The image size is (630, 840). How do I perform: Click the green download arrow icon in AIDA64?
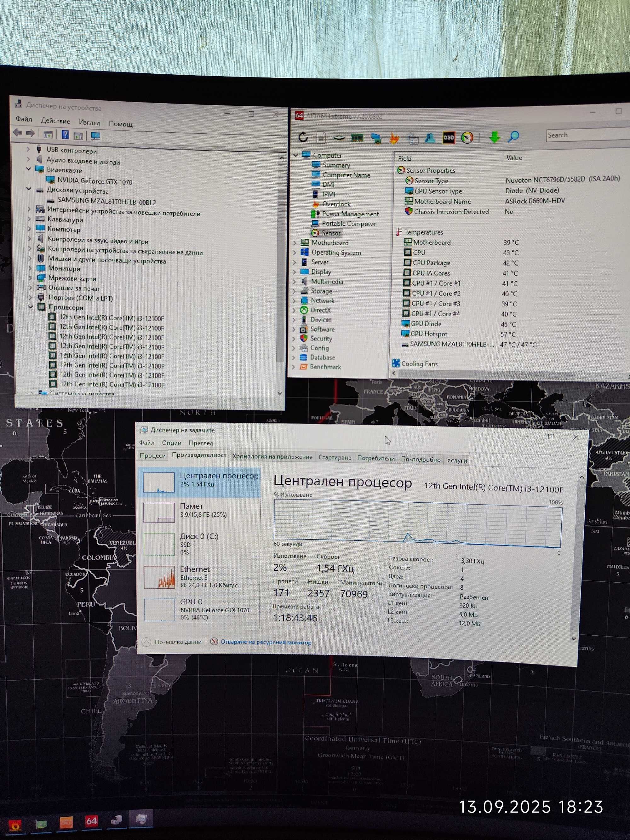pyautogui.click(x=494, y=137)
